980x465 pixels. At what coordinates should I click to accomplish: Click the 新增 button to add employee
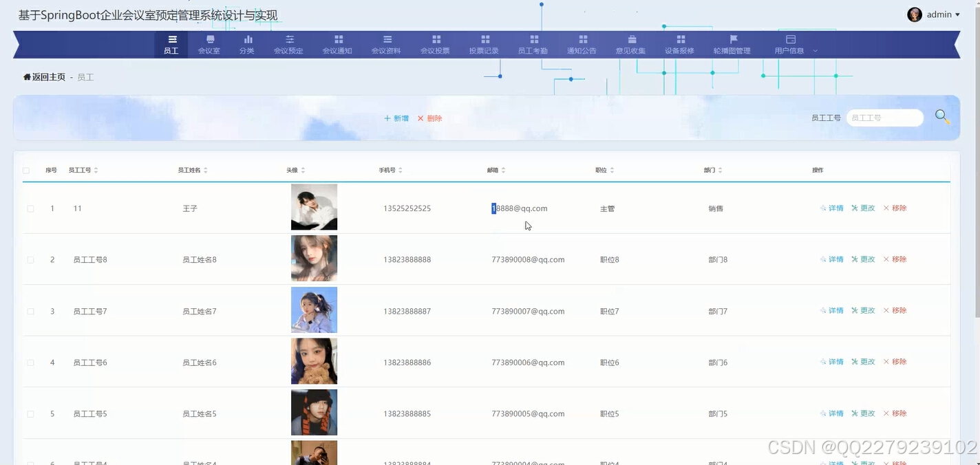396,118
